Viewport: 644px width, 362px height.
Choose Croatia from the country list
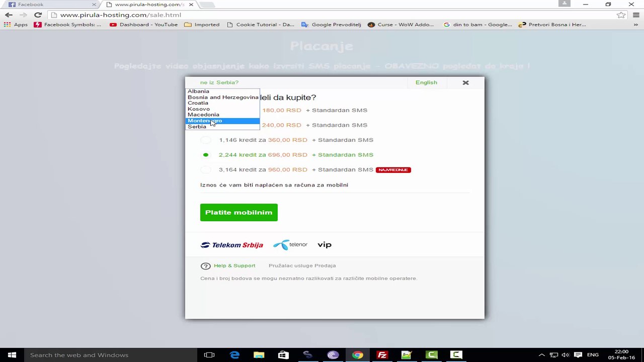(223, 103)
